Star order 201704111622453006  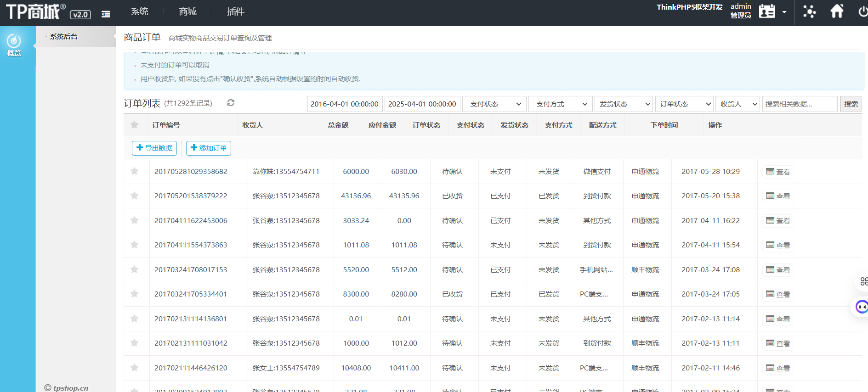tap(134, 220)
